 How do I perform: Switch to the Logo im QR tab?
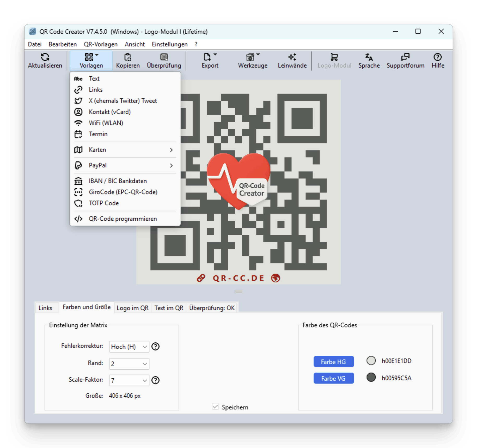tap(132, 308)
